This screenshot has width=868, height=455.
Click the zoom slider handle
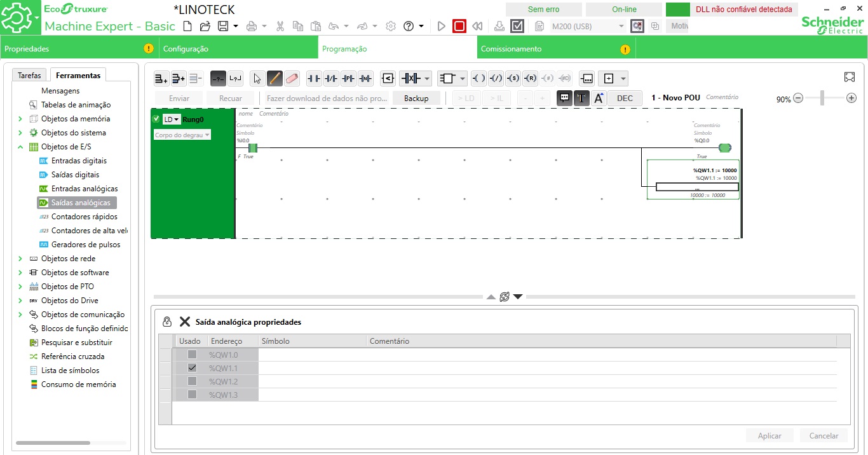pyautogui.click(x=823, y=98)
